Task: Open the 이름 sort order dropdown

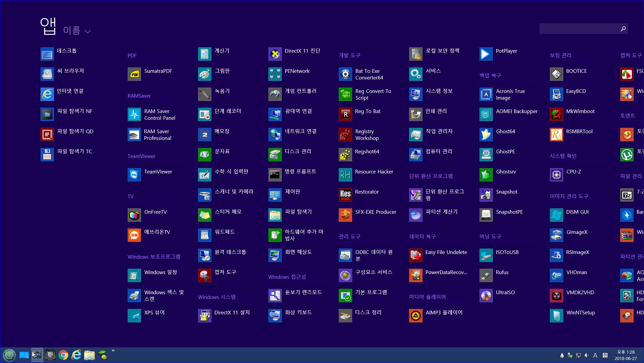Action: [77, 31]
